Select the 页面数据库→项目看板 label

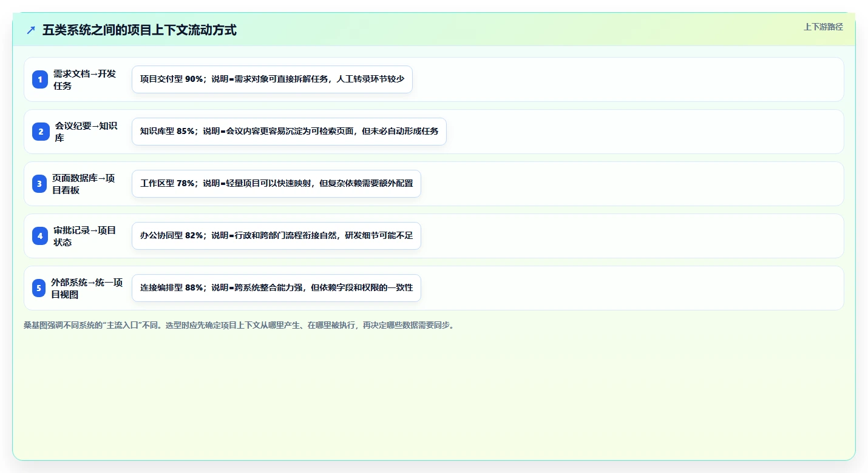pyautogui.click(x=84, y=184)
